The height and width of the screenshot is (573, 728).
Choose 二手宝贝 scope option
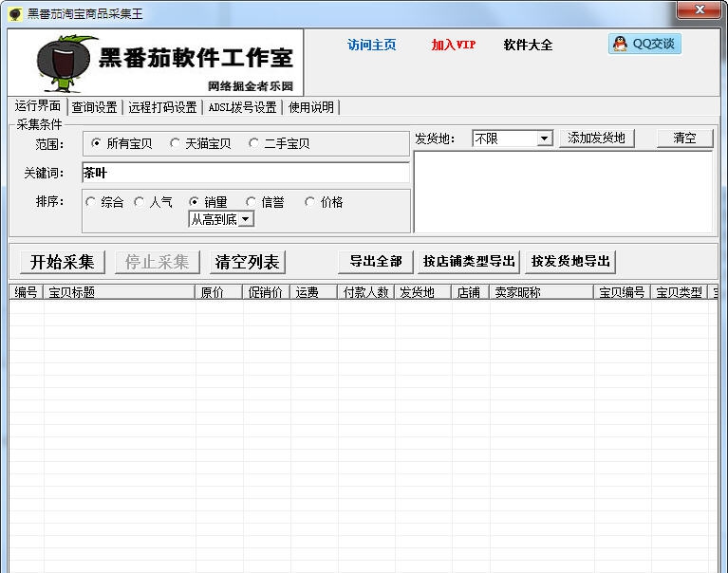point(253,143)
